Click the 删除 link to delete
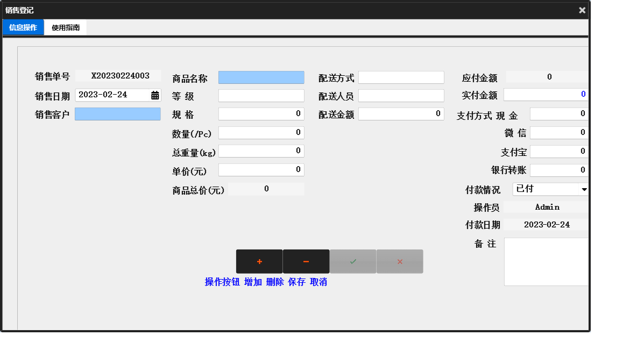The width and height of the screenshot is (637, 364). click(274, 281)
